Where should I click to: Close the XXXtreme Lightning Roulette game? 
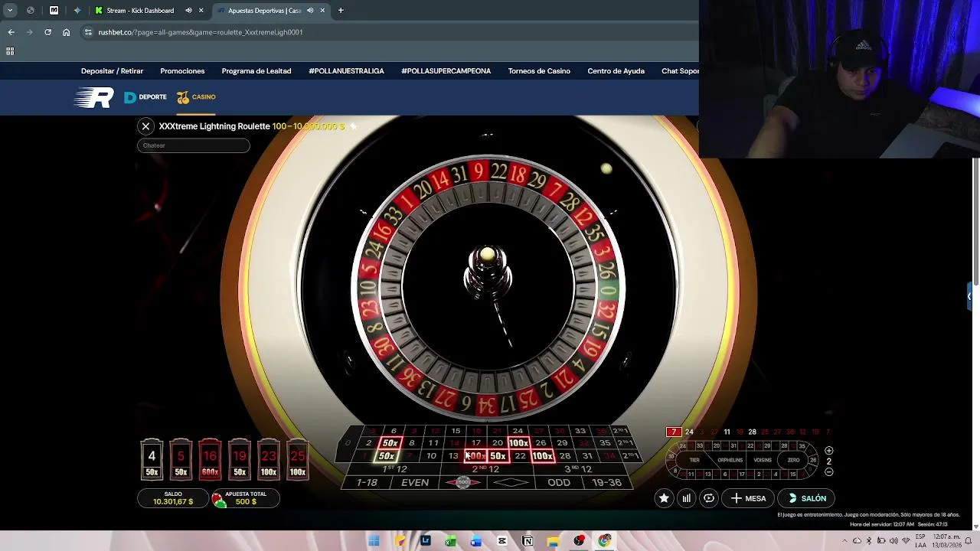(145, 126)
